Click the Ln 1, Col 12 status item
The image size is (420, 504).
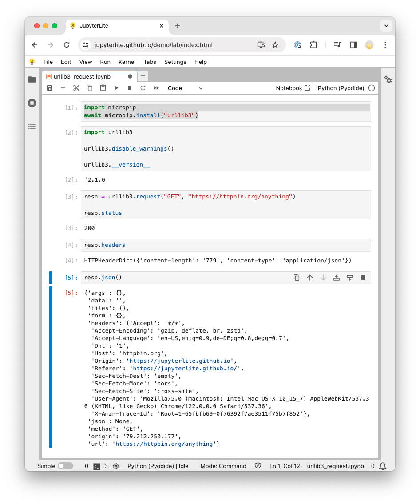(x=285, y=466)
